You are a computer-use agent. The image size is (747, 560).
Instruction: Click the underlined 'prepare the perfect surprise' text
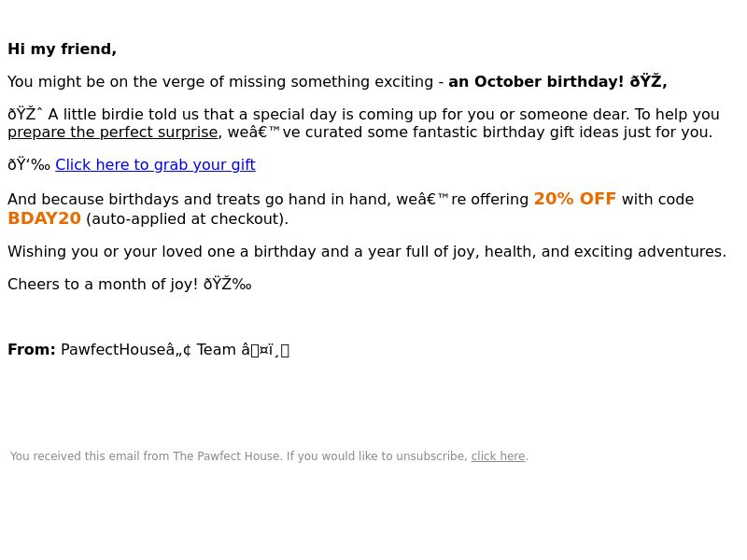(x=112, y=133)
